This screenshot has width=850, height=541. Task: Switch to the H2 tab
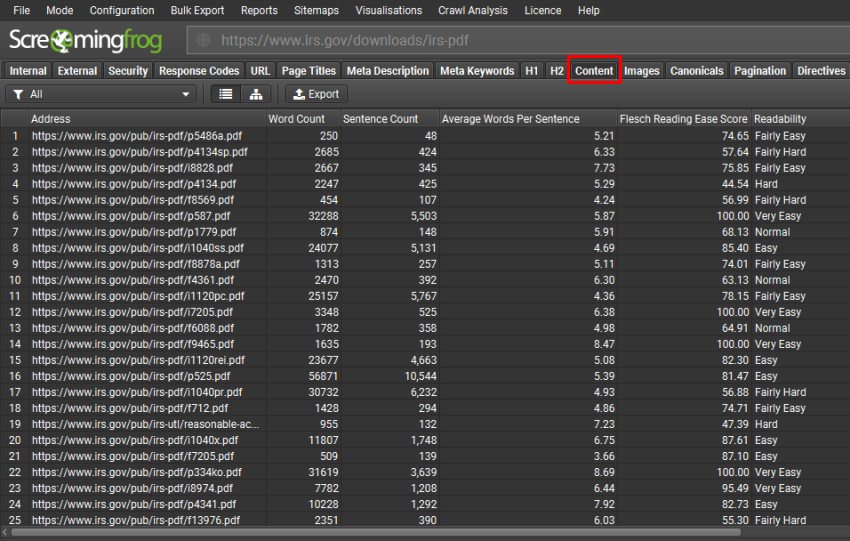point(557,71)
